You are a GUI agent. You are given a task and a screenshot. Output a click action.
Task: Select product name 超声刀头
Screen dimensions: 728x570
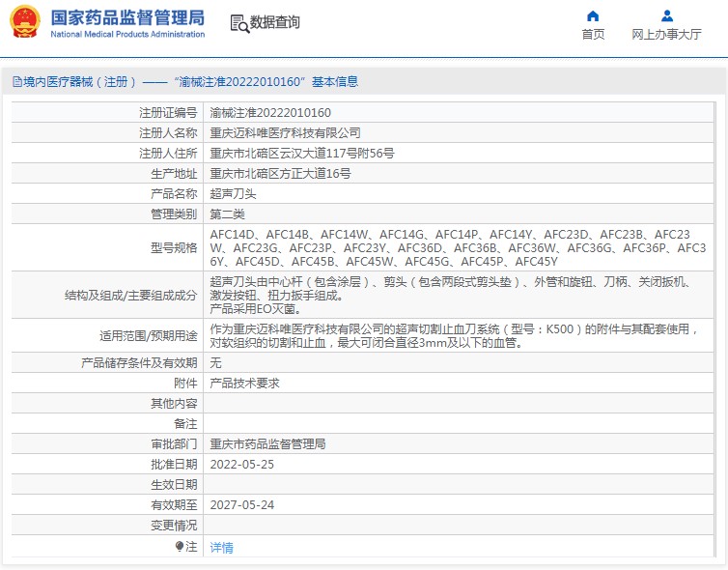coord(233,194)
